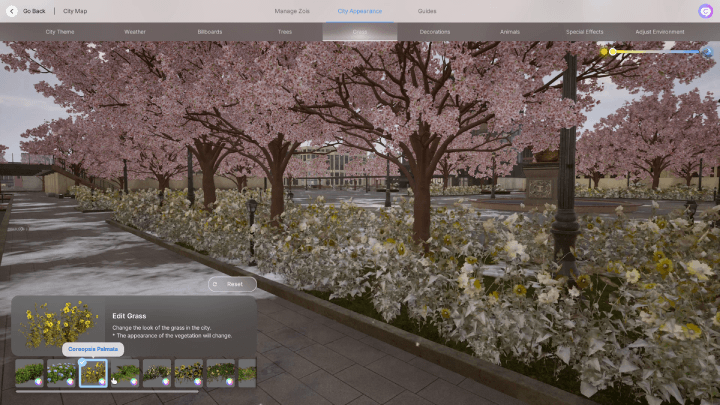The image size is (720, 405).
Task: Select the Coreopsis Palmata grass thumbnail
Action: [x=93, y=372]
